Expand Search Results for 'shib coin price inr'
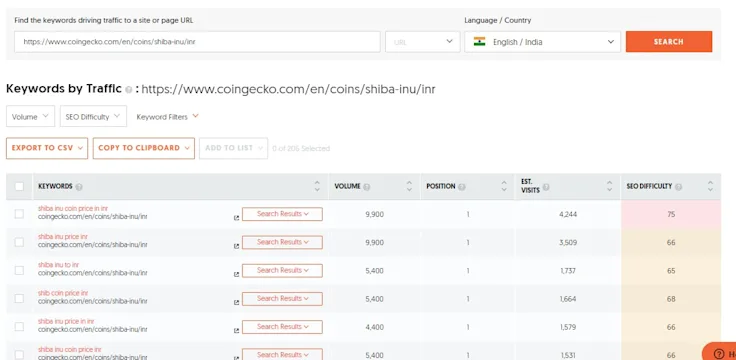Viewport: 736px width, 360px height. (x=282, y=299)
